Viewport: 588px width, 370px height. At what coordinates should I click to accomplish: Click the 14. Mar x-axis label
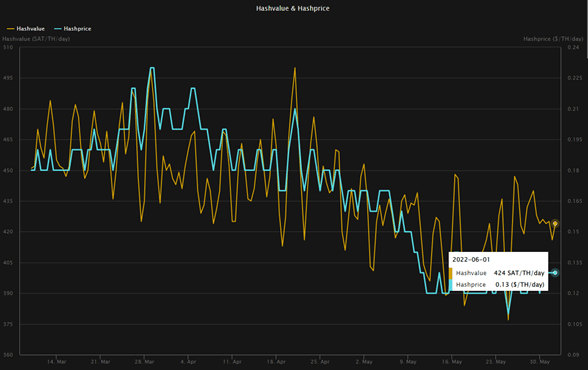57,362
